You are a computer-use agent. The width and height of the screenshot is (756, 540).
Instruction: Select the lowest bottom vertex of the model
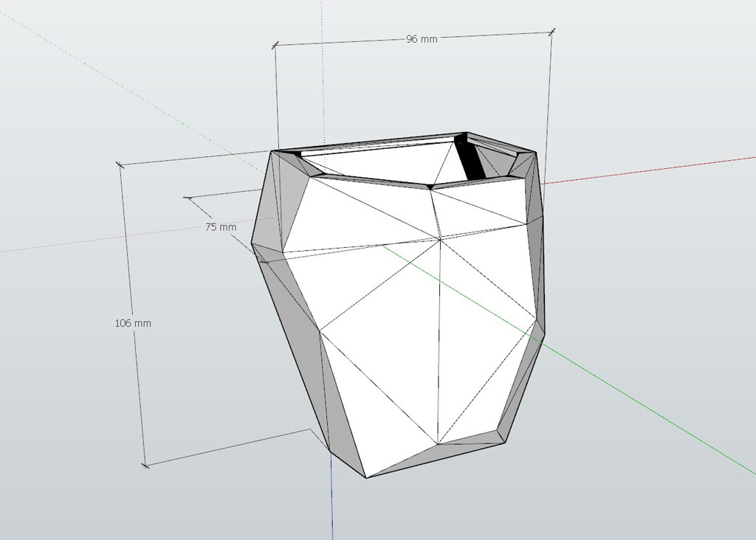click(365, 477)
